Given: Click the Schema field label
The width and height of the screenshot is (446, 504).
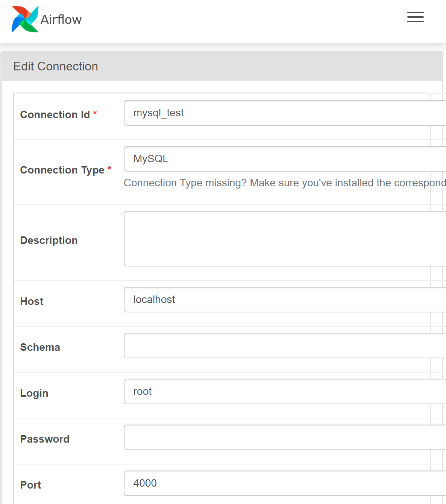Looking at the screenshot, I should (x=40, y=347).
